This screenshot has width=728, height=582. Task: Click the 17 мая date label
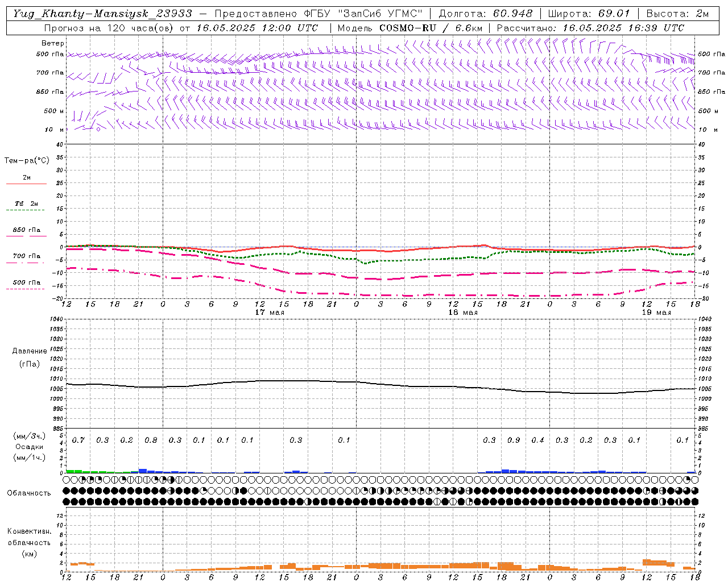click(x=270, y=313)
